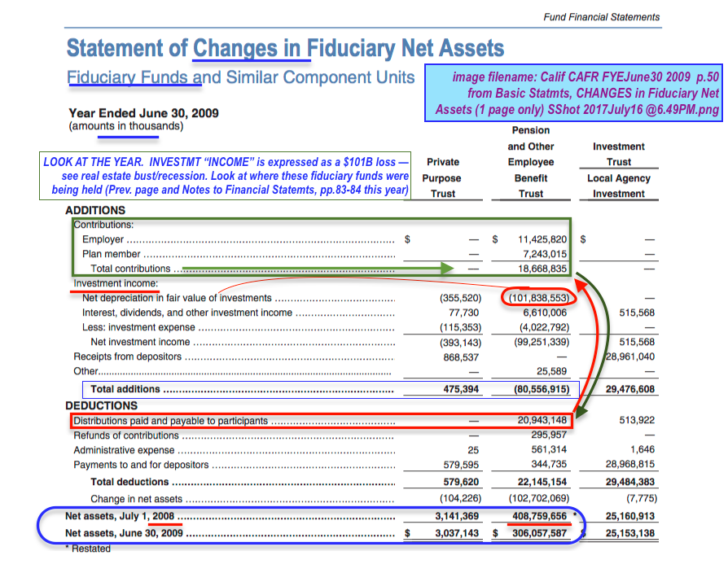
Task: Select the 'Total additions' row label
Action: [x=125, y=389]
